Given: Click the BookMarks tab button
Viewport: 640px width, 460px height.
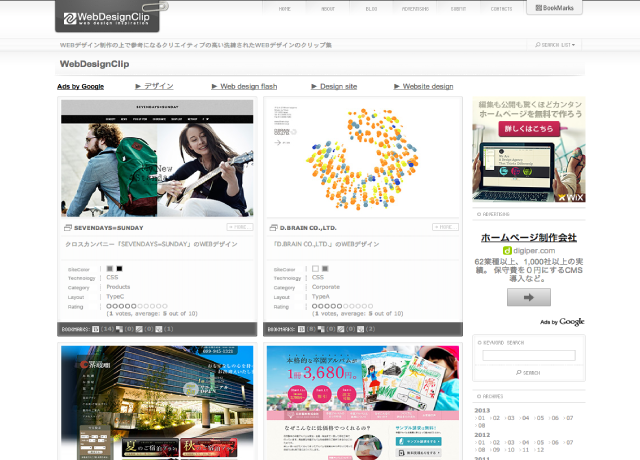Looking at the screenshot, I should point(554,8).
